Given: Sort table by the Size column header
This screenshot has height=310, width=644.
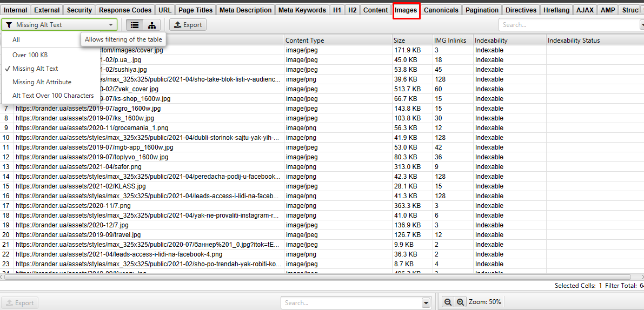Looking at the screenshot, I should coord(411,41).
